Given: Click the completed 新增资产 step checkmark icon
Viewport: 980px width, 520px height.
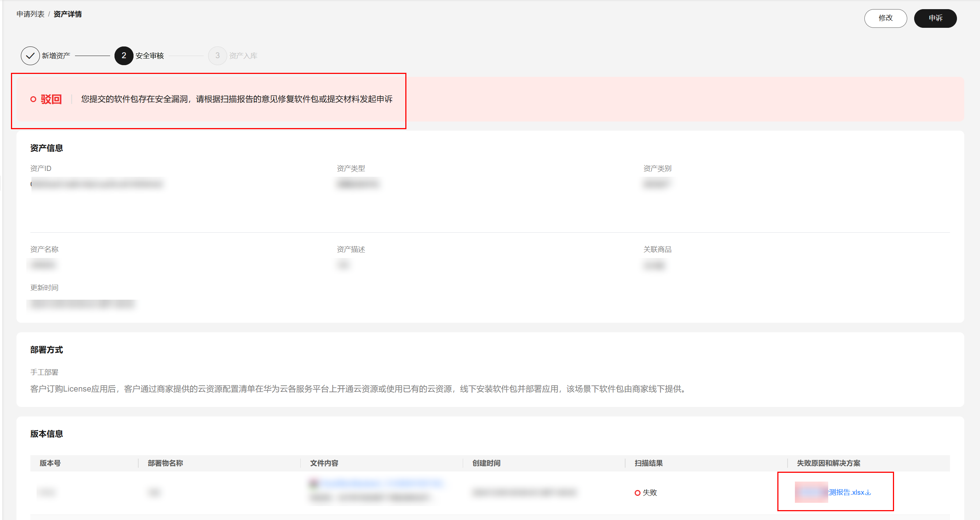Looking at the screenshot, I should tap(30, 55).
